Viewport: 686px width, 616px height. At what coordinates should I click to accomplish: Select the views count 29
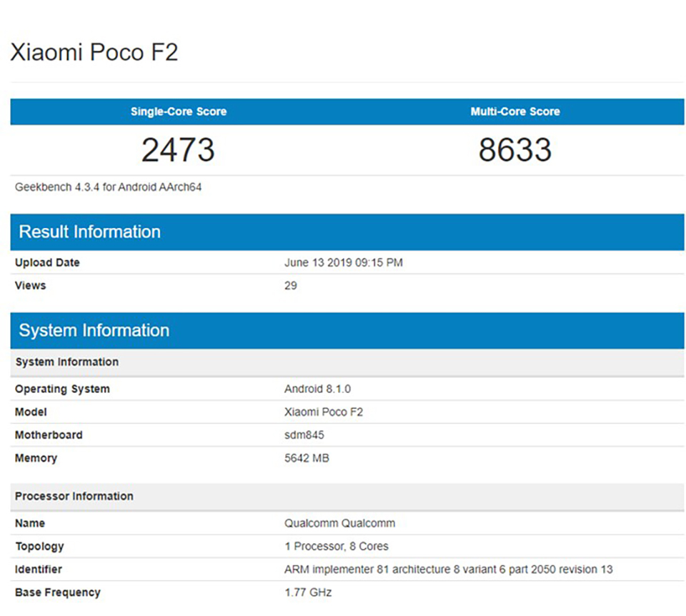(291, 286)
